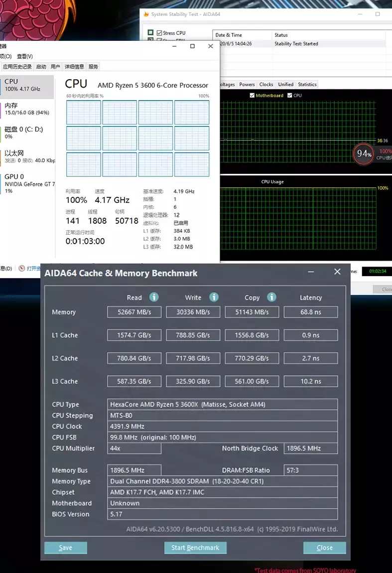Select the GPU 0 item in Task Manager sidebar
The width and height of the screenshot is (392, 573).
click(27, 183)
